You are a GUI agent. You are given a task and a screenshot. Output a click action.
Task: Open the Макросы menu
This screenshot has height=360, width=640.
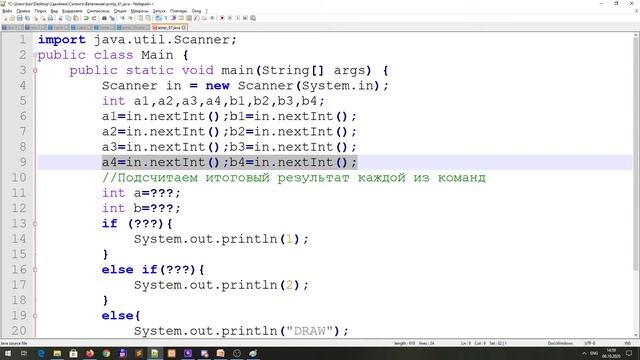tap(140, 11)
